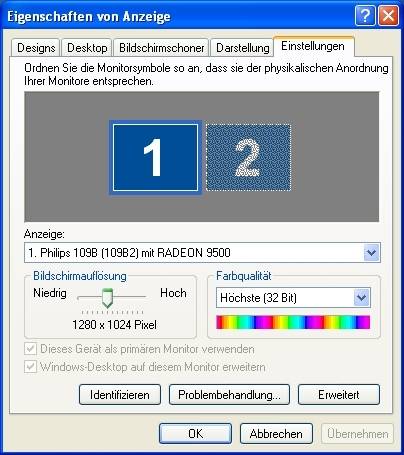Screen dimensions: 404x455
Task: Expand the Farbqualität dropdown arrow
Action: tap(362, 297)
